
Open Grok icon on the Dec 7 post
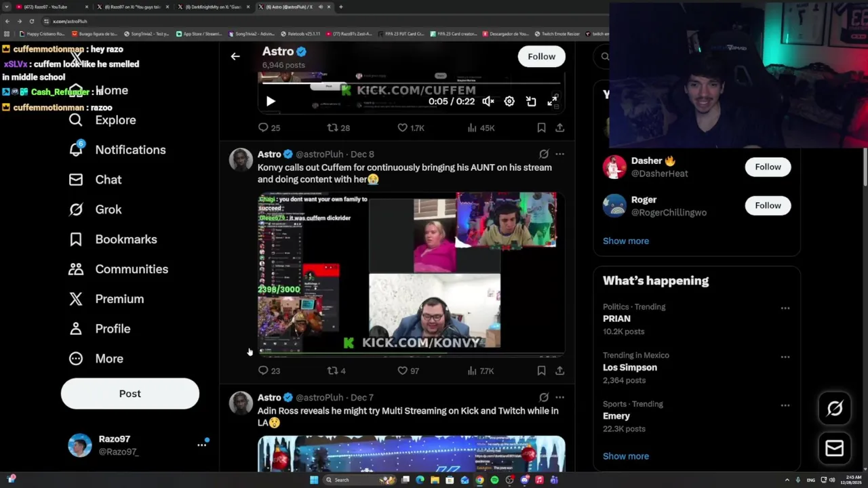(544, 398)
